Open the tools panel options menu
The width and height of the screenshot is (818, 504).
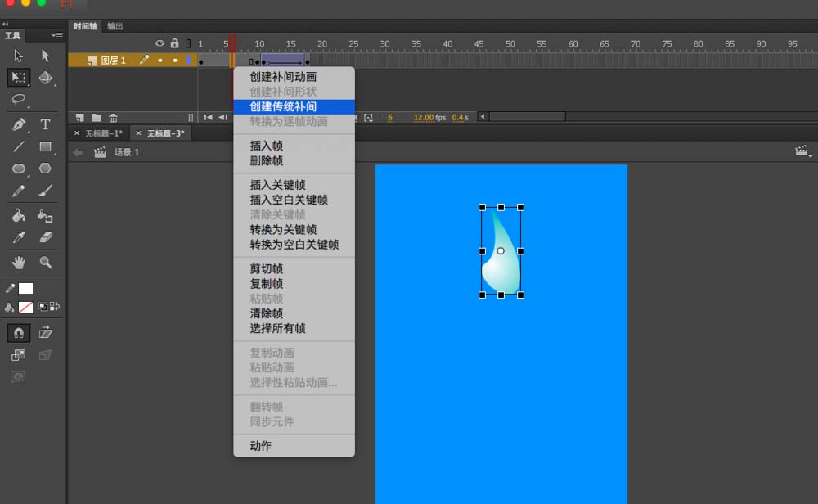[x=57, y=35]
